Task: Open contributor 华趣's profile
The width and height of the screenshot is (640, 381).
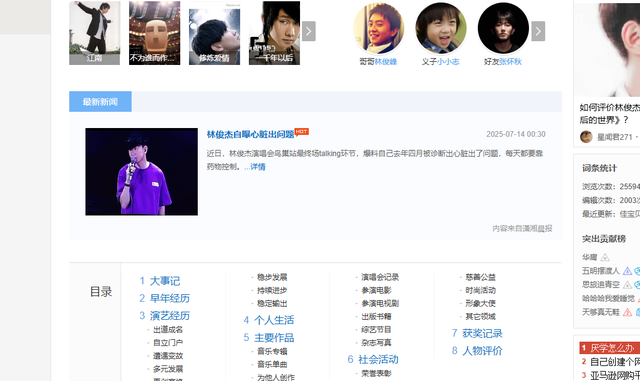Action: click(589, 257)
